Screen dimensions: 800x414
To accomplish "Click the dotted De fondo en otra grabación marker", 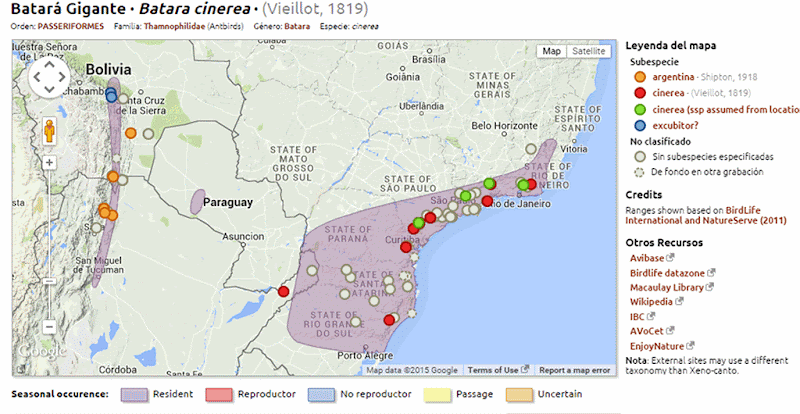I will (639, 172).
